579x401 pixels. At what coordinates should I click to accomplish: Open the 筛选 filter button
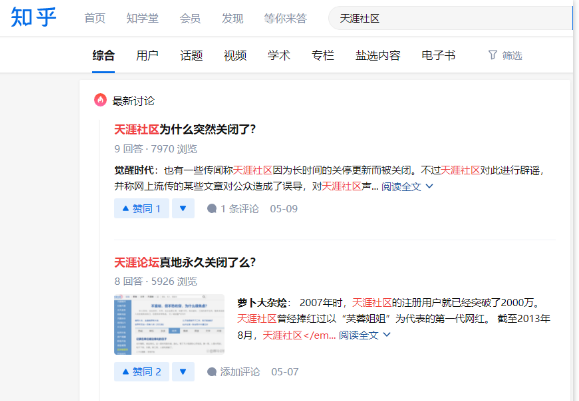[505, 56]
